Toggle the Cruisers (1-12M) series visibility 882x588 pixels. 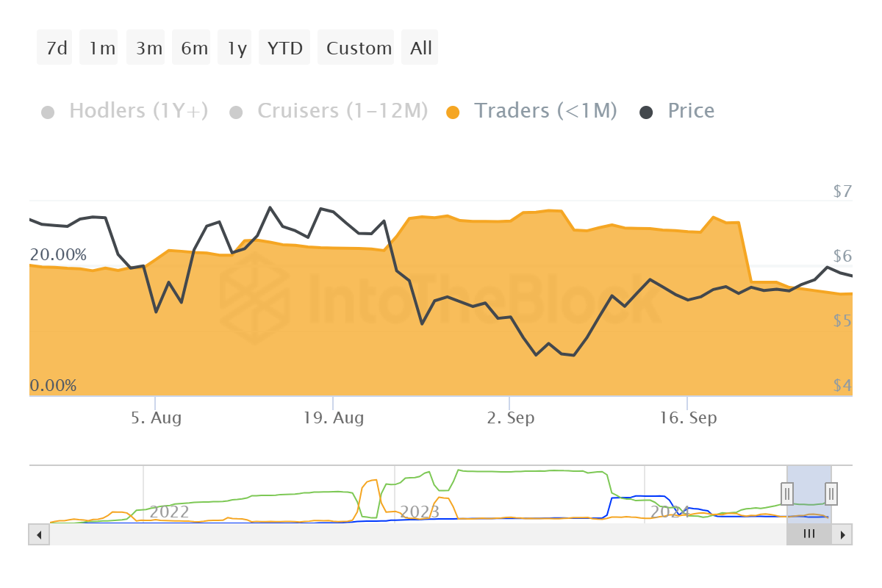pos(342,110)
